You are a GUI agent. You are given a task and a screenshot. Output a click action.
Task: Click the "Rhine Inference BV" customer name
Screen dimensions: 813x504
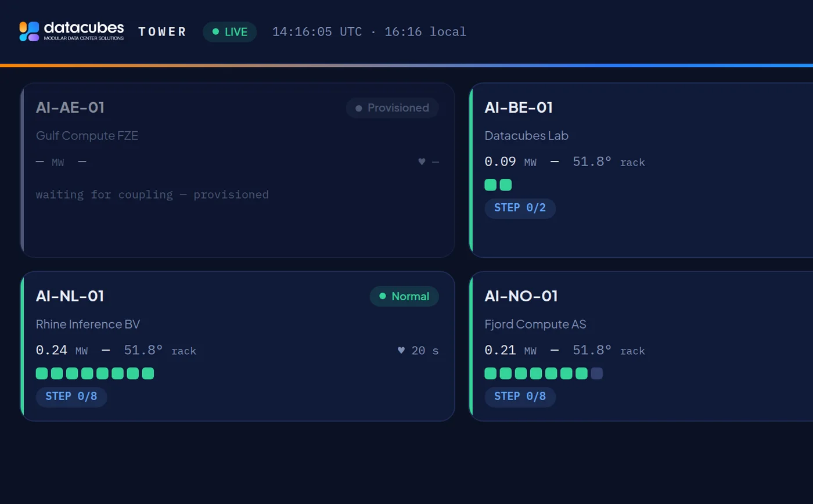coord(88,324)
